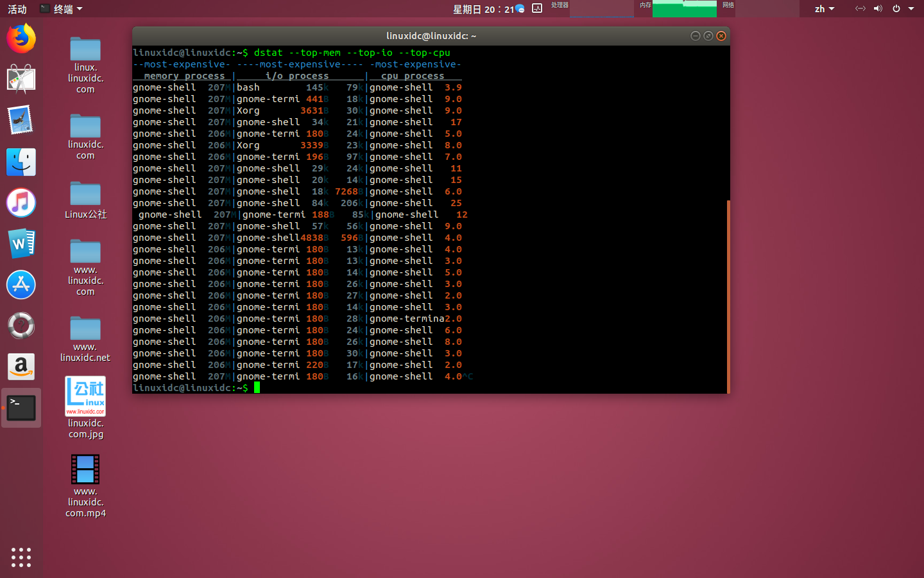The width and height of the screenshot is (924, 578).
Task: Click the system monitor indicator icon
Action: 537,8
